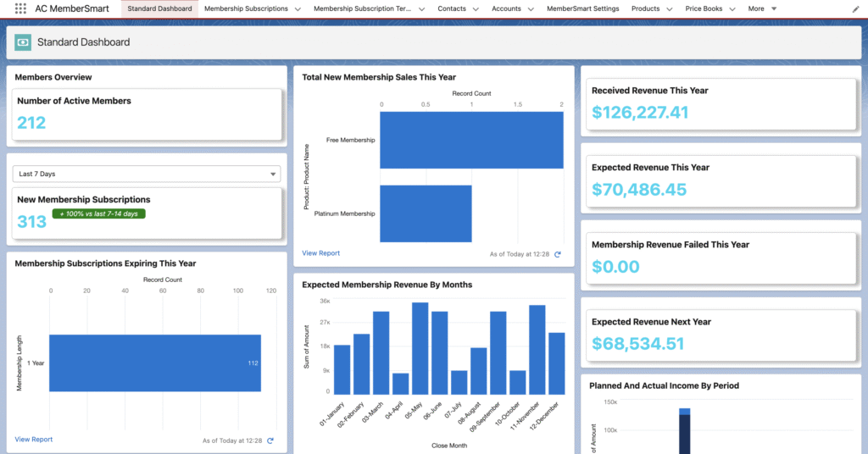Click the +100% vs last 7-14 days badge
This screenshot has width=868, height=454.
(x=98, y=213)
